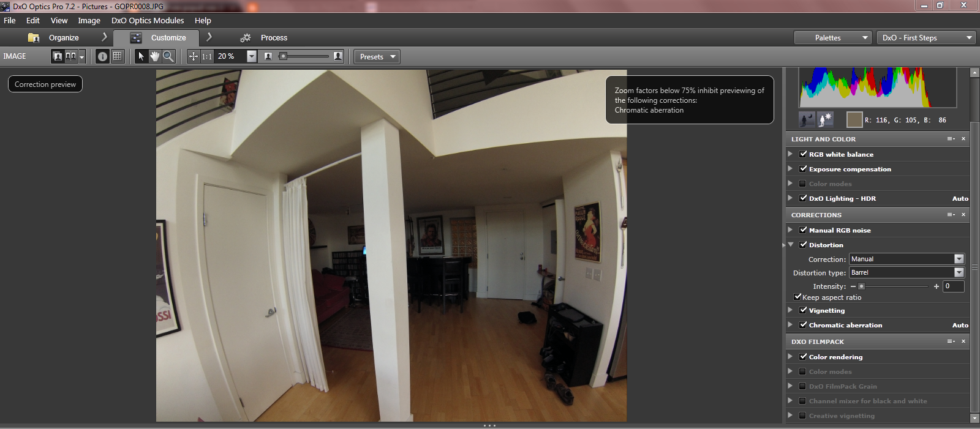Open the DxO - First Steps workspace dropdown
980x429 pixels.
pos(925,37)
